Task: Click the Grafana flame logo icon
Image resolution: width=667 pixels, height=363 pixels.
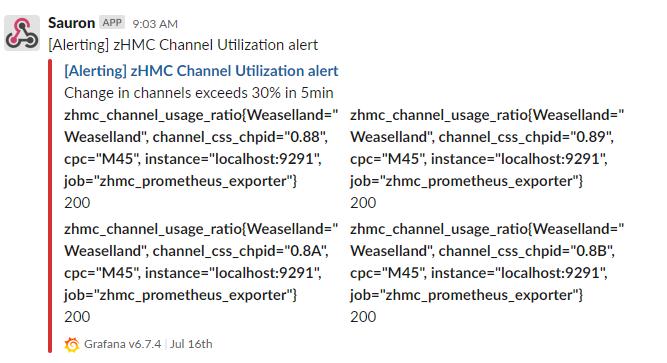Action: pyautogui.click(x=72, y=345)
